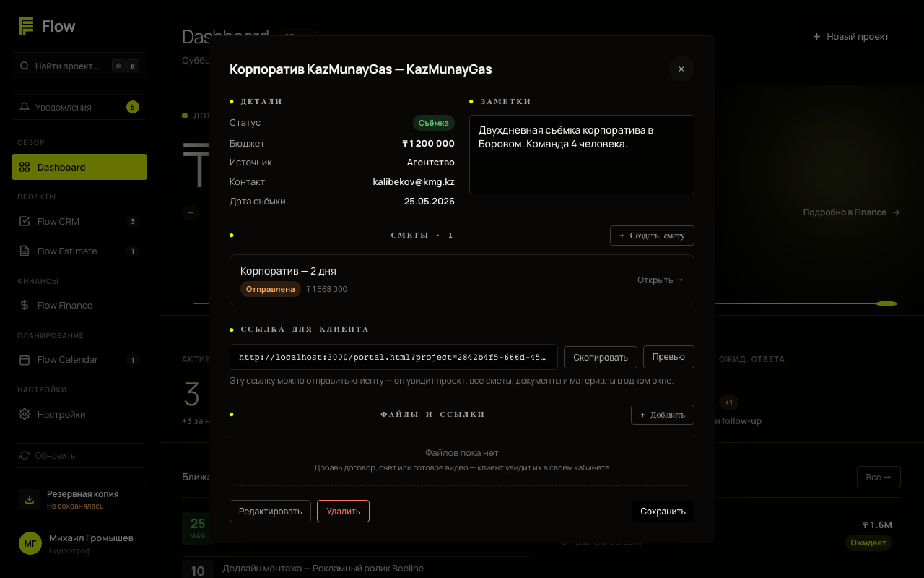Open the Превью link

668,357
